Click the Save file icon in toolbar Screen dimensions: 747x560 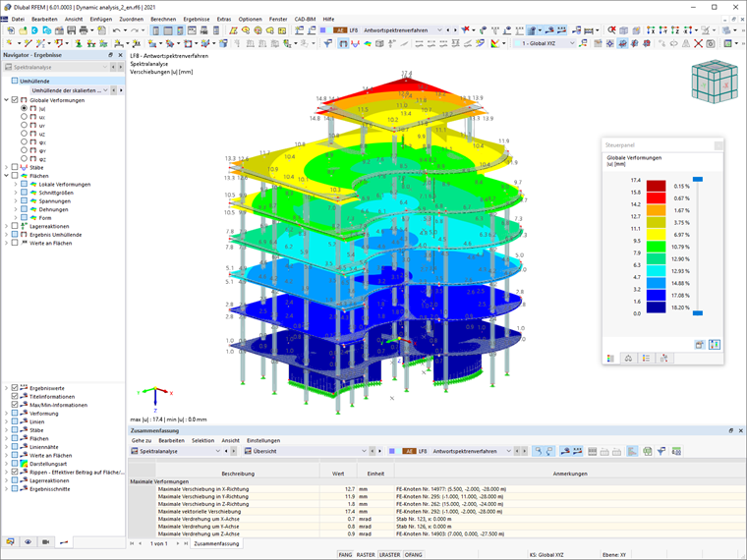(x=72, y=30)
